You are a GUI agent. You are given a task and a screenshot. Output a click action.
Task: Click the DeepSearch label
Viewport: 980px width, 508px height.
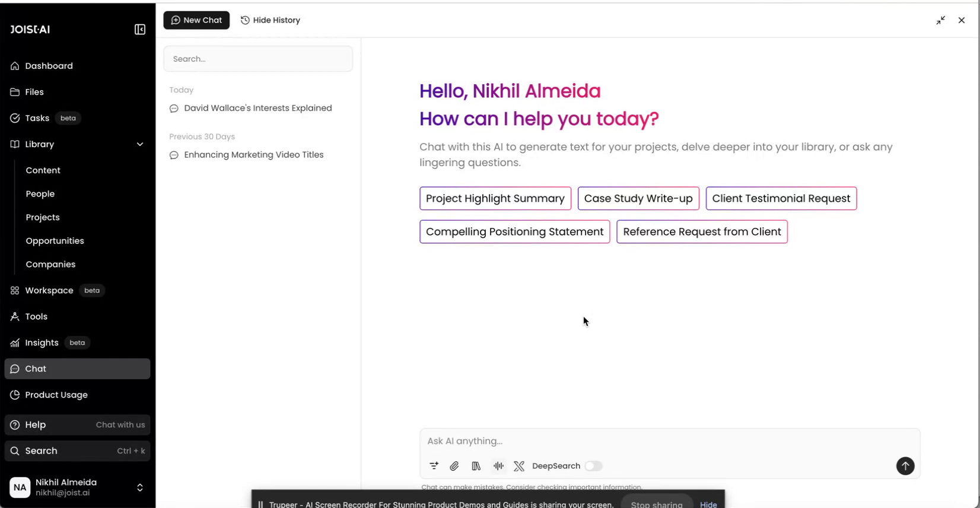click(556, 466)
